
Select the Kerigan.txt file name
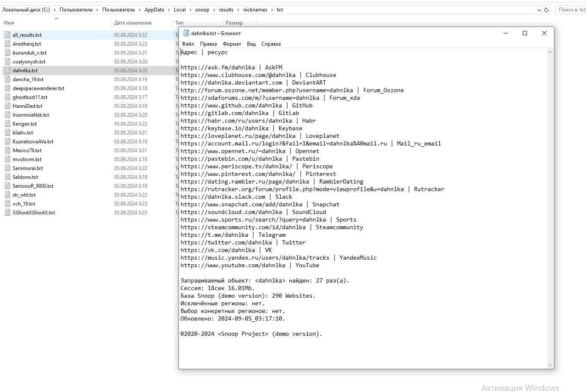click(x=25, y=124)
